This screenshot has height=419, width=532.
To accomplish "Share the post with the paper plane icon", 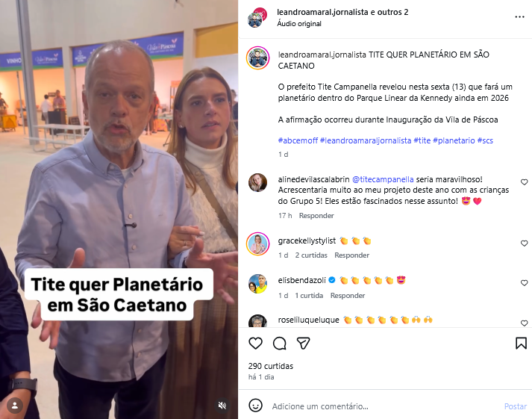I will pos(304,344).
